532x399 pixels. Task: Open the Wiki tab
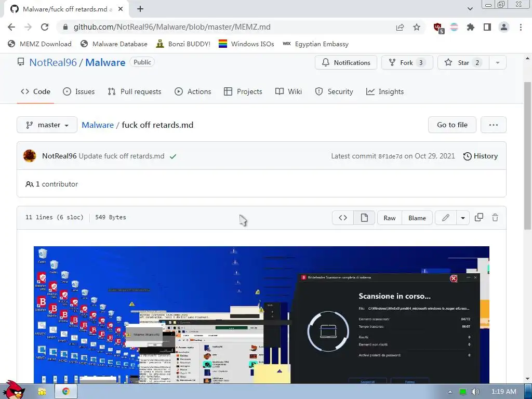[288, 91]
